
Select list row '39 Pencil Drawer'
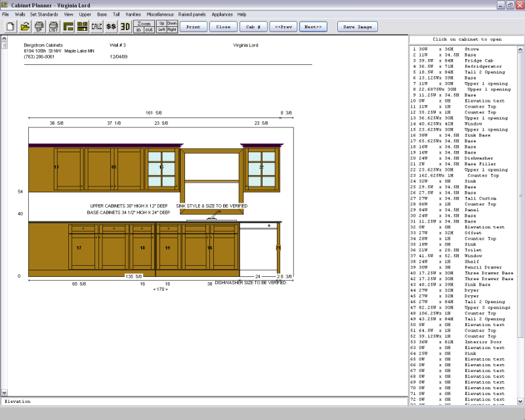click(463, 267)
